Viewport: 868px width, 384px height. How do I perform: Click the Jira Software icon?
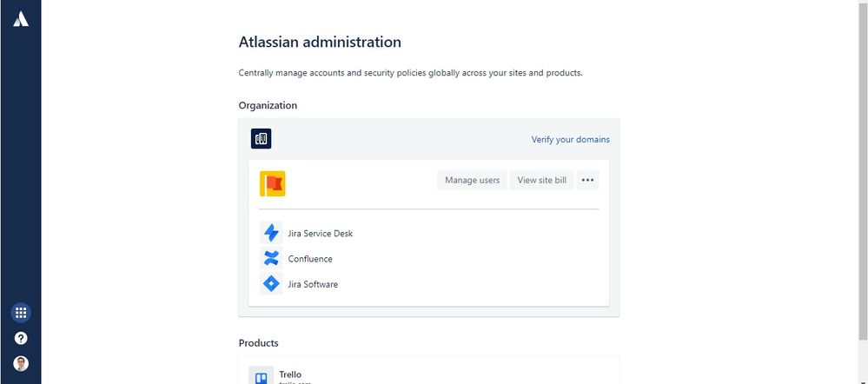271,284
